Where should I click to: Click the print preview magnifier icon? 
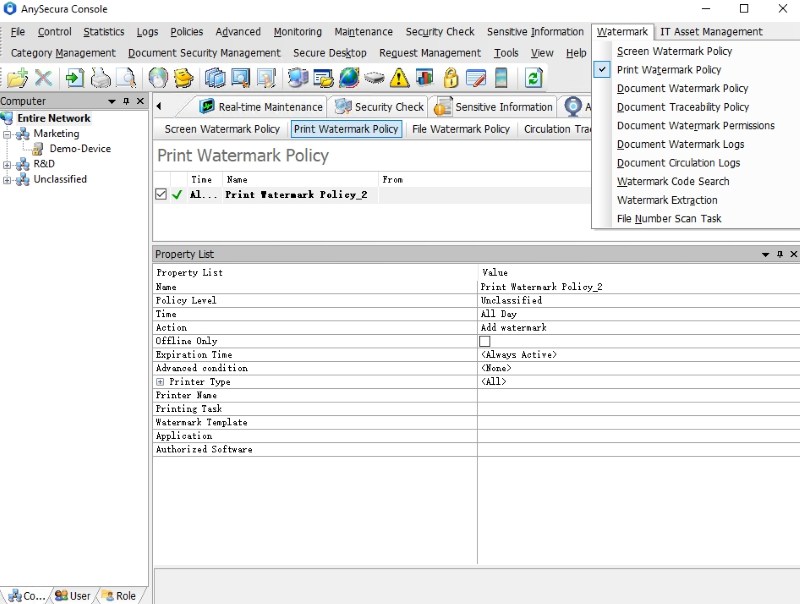coord(126,78)
